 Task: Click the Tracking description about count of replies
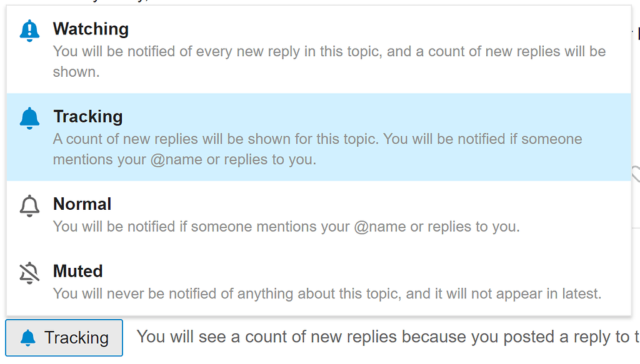point(317,139)
